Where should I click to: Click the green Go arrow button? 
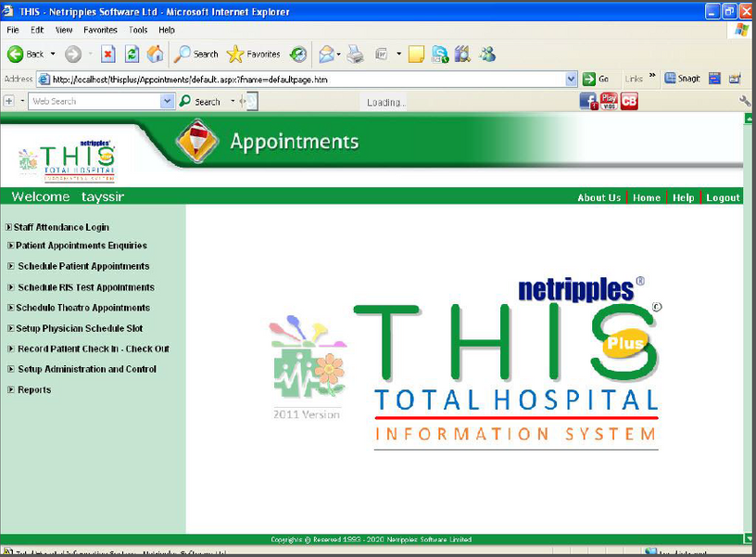(x=596, y=79)
